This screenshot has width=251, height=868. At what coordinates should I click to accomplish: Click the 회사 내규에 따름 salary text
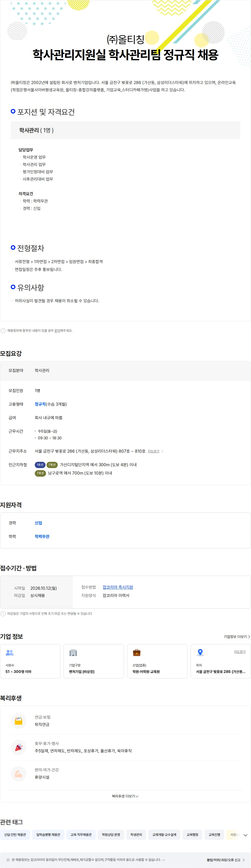49,417
